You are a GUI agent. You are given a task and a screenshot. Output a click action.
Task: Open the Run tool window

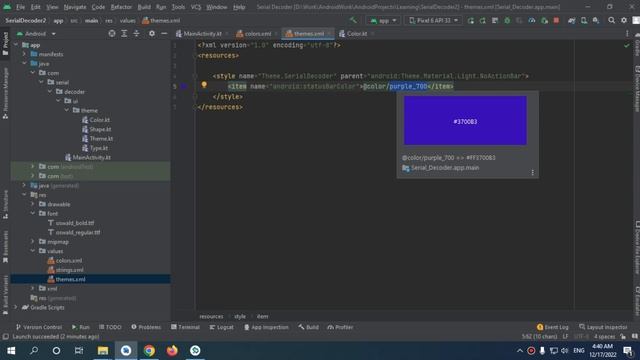81,327
